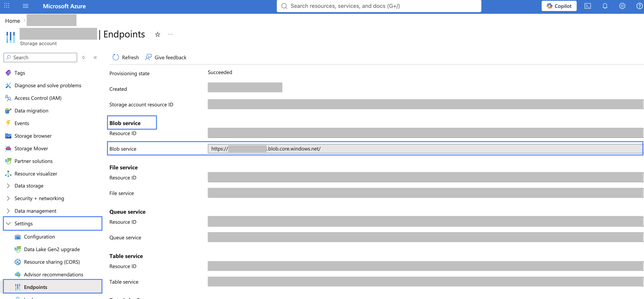Select the Succeeded provisioning state text
Image resolution: width=644 pixels, height=299 pixels.
(220, 72)
